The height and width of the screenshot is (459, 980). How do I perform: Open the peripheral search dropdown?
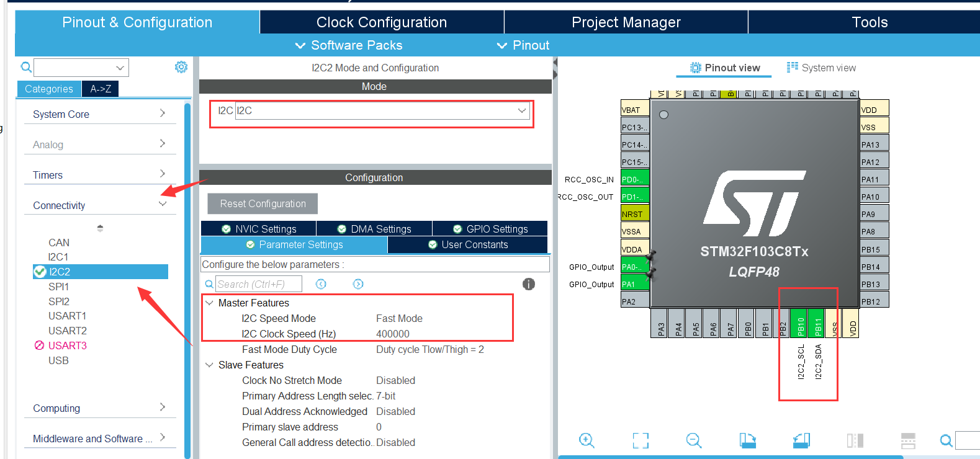120,68
